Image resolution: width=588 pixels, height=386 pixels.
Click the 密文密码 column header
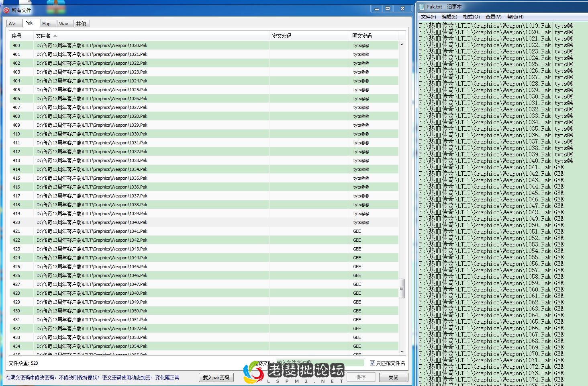click(x=310, y=36)
